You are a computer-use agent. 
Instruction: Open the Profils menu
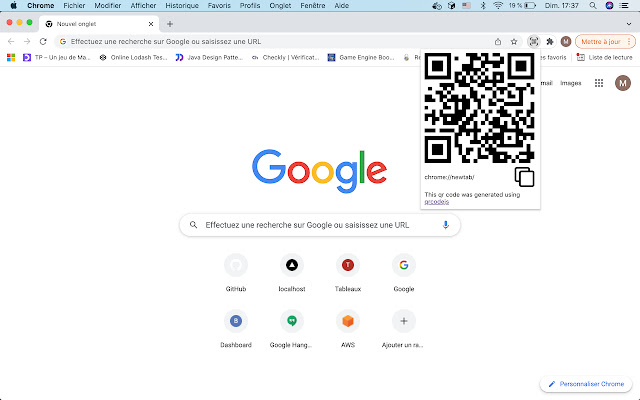pos(250,6)
